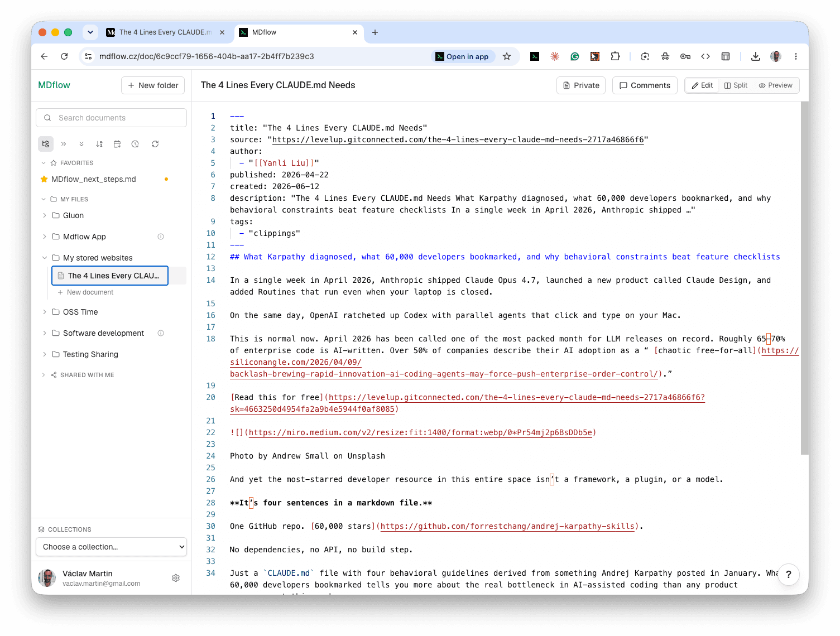Click the New folder button

[153, 85]
